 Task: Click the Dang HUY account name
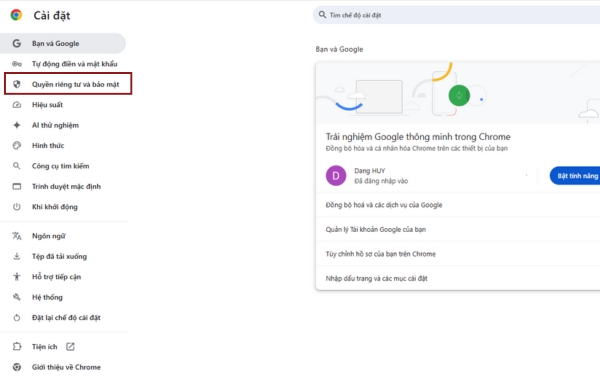click(x=370, y=171)
